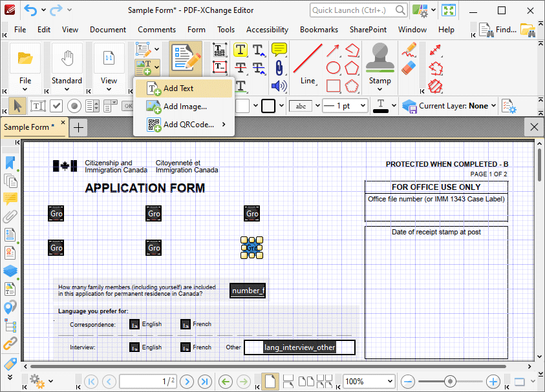Select the Strikeout Text tool
The image size is (545, 392).
click(240, 68)
